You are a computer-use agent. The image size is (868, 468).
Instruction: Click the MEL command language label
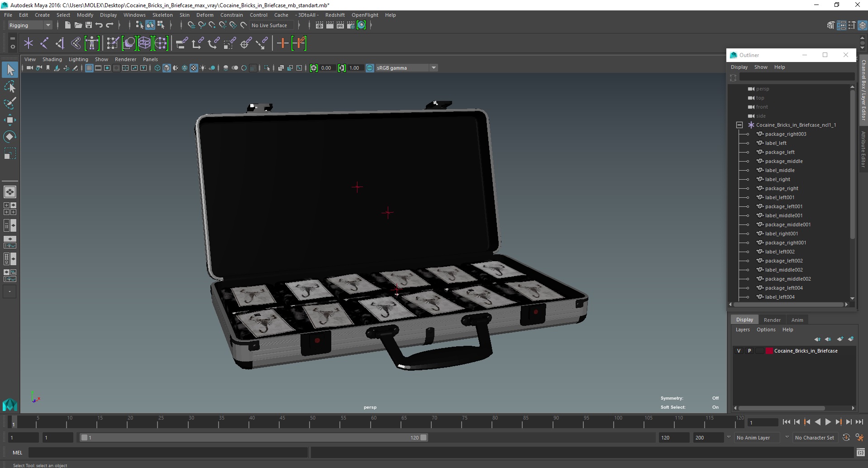coord(17,453)
